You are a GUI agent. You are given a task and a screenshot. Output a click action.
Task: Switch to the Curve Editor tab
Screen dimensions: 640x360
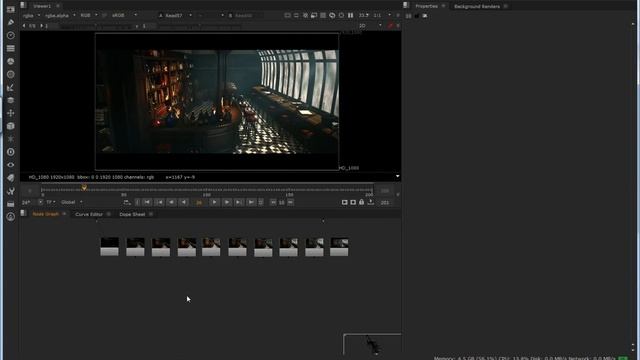(89, 214)
